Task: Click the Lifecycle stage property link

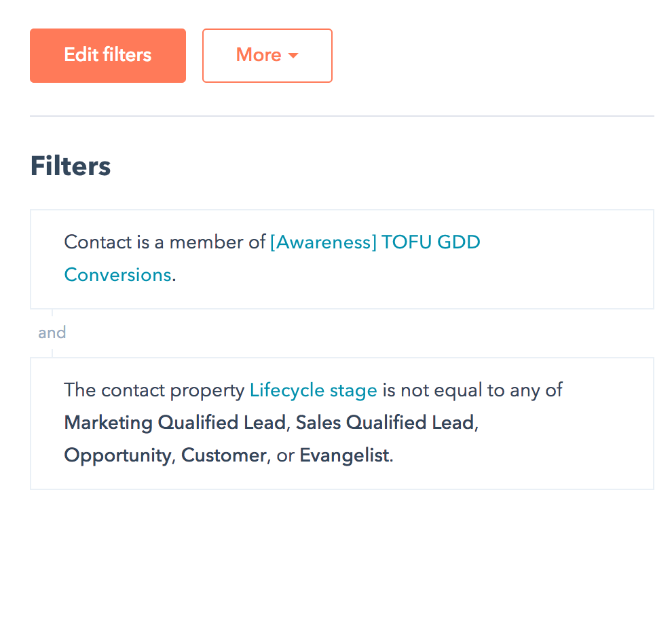Action: point(313,390)
